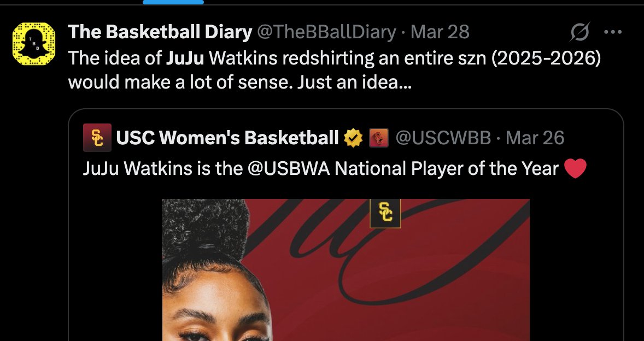Click the small USC affiliate badge
This screenshot has width=644, height=341.
coord(379,138)
